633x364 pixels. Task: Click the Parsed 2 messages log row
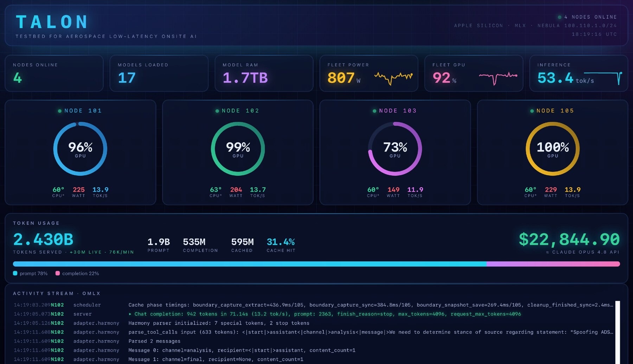[313, 341]
